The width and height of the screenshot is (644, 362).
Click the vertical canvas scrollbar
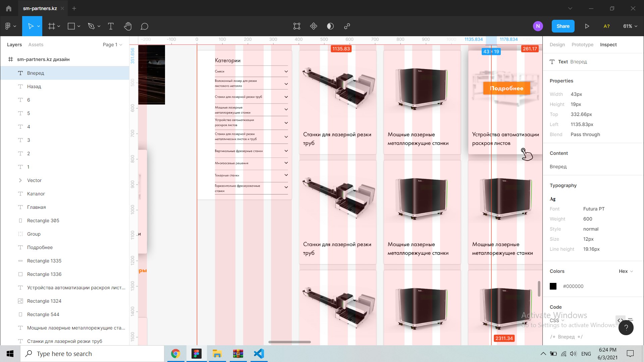pos(539,289)
